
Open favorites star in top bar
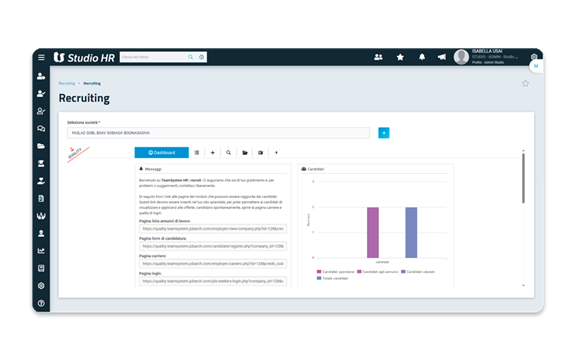click(400, 57)
